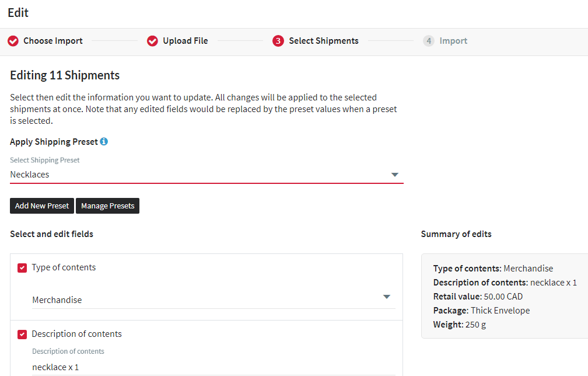This screenshot has width=588, height=376.
Task: Click the dropdown arrow beside Merchandise
Action: [387, 297]
